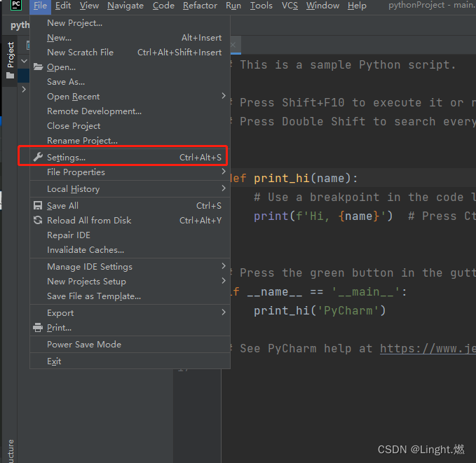Open the Window menu
The image size is (476, 463).
click(322, 6)
